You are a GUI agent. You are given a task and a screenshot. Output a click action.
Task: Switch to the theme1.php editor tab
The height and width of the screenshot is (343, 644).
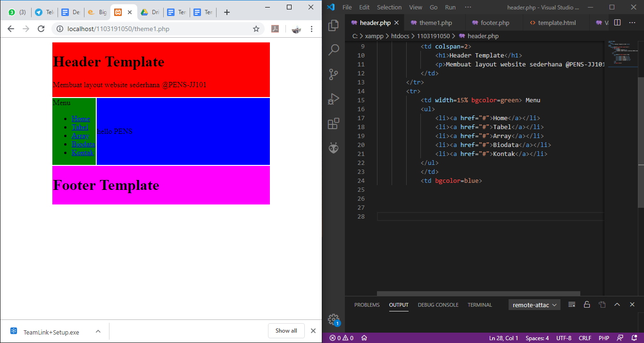coord(435,23)
